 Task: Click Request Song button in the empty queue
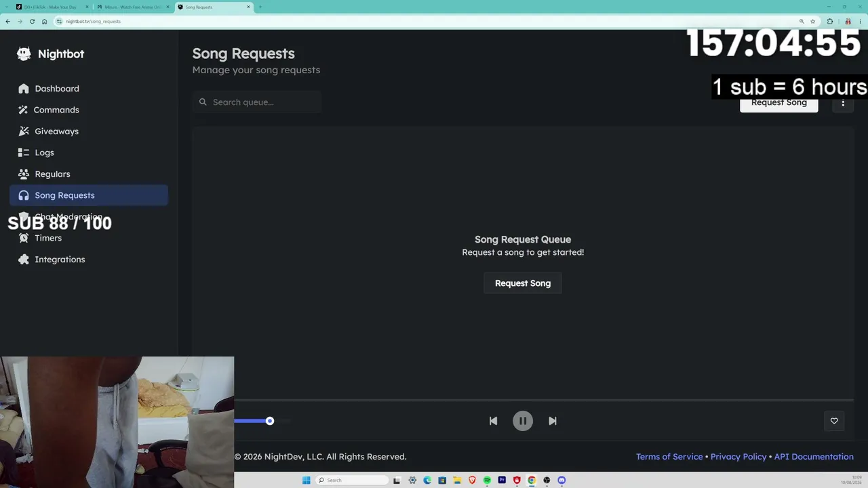[523, 283]
